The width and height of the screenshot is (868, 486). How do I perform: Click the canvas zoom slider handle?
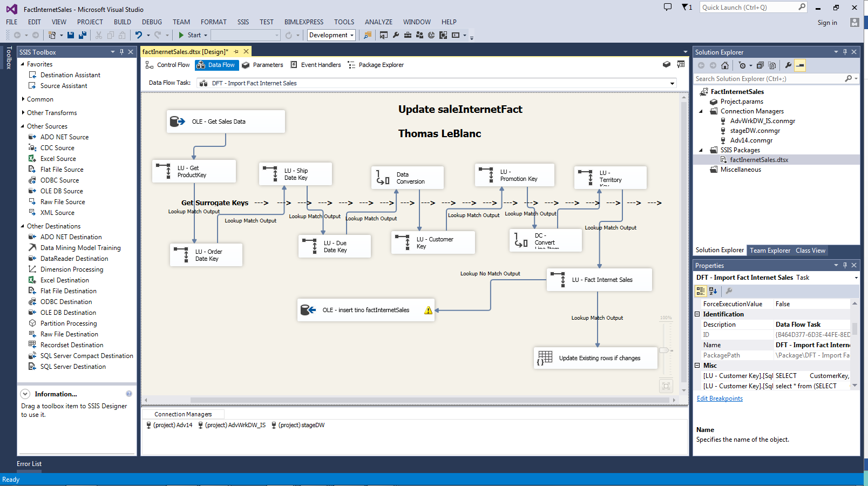(663, 350)
